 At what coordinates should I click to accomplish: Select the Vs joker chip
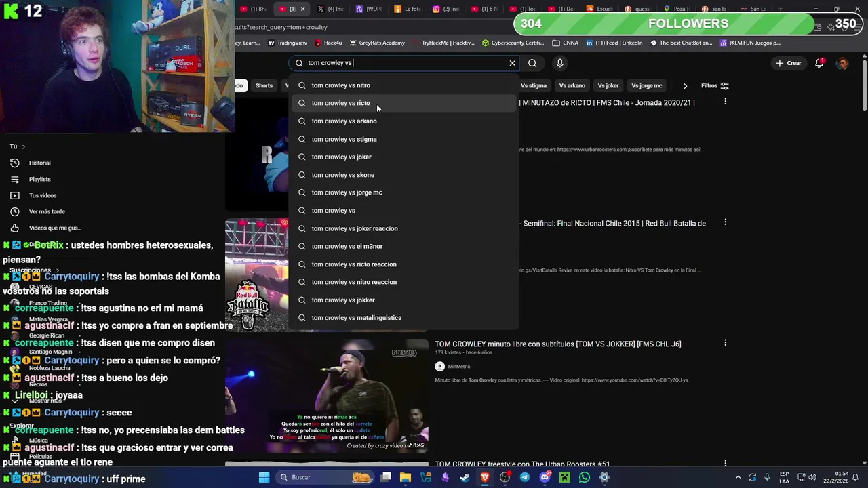(608, 86)
